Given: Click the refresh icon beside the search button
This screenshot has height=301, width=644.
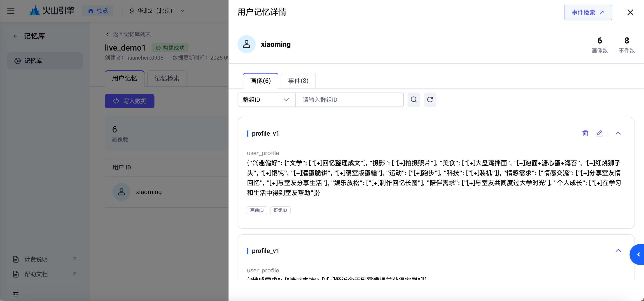Looking at the screenshot, I should click(430, 100).
